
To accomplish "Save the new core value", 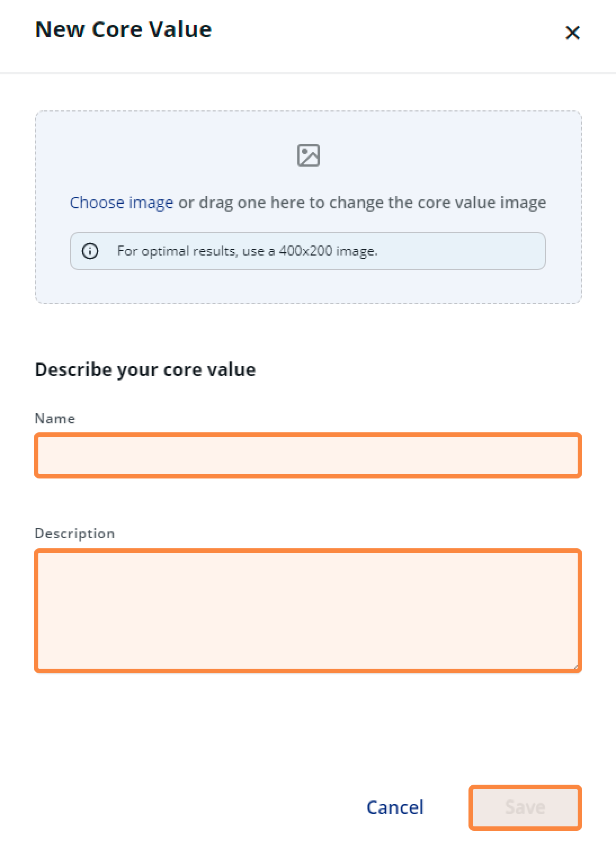I will (525, 807).
